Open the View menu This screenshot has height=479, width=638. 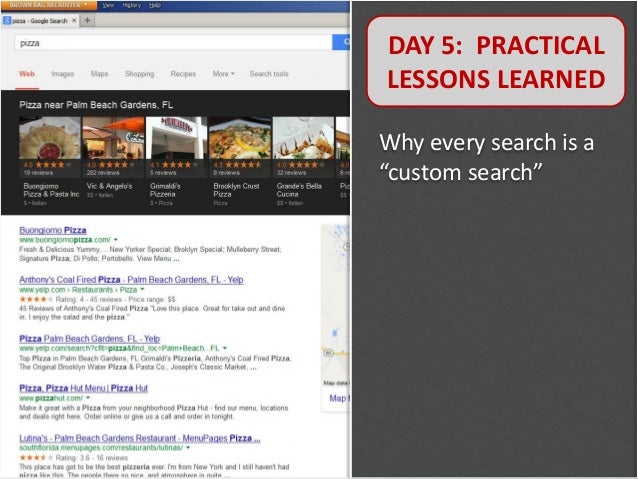[108, 5]
